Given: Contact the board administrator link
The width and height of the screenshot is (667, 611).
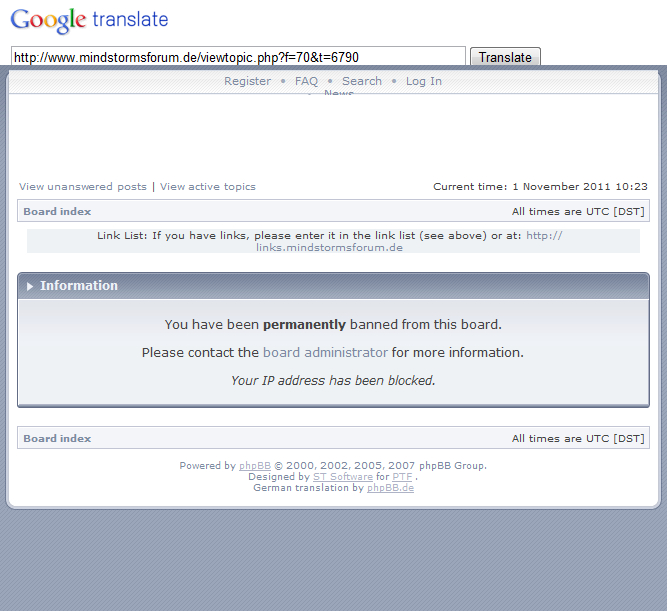Looking at the screenshot, I should coord(325,353).
